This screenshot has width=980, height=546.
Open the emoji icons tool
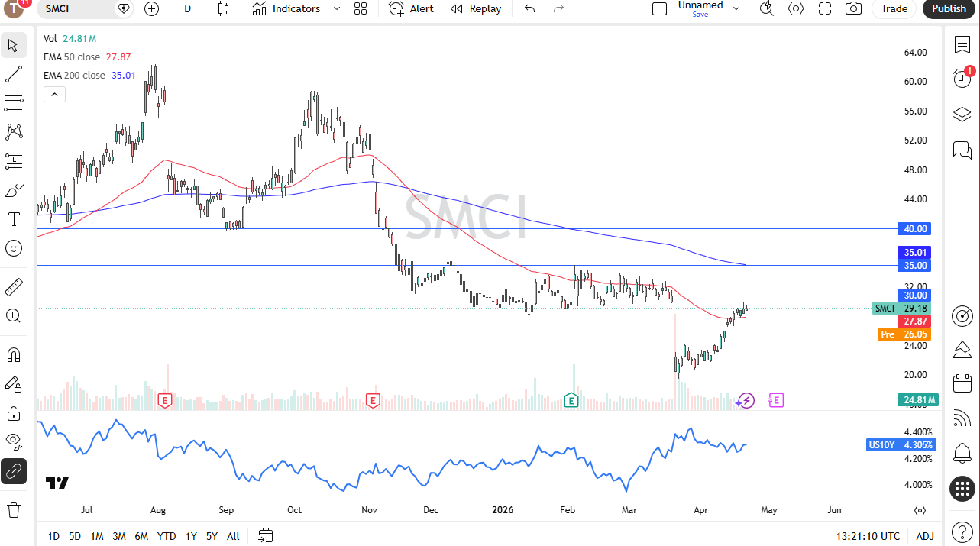point(14,248)
